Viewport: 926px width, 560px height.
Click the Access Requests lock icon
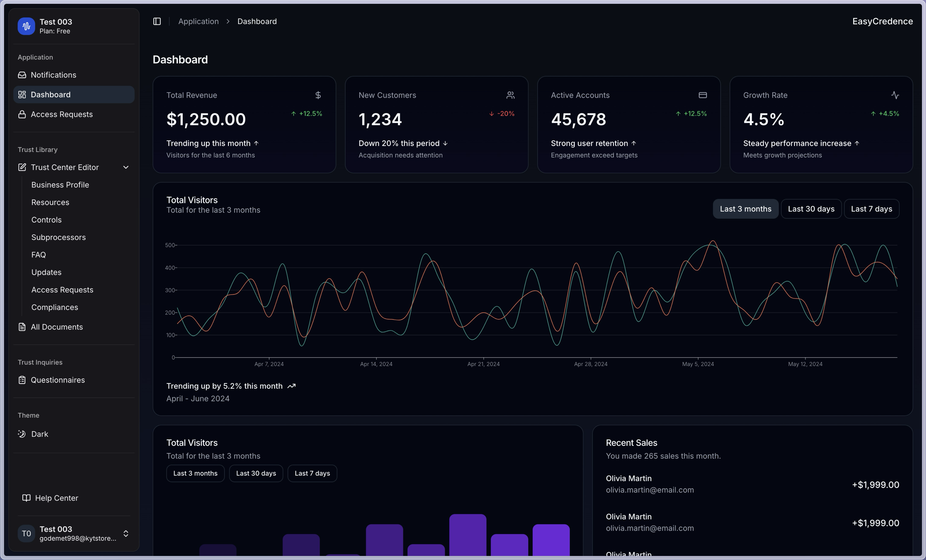click(x=22, y=114)
